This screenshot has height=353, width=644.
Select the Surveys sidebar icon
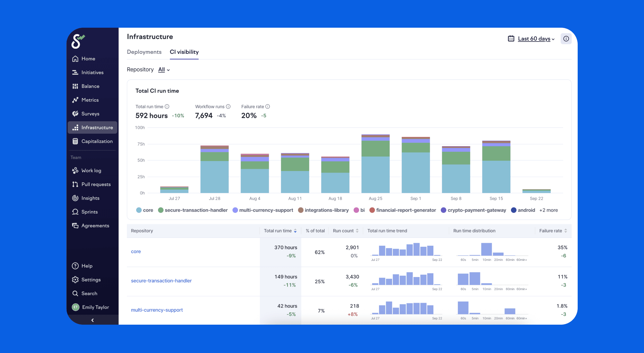75,114
